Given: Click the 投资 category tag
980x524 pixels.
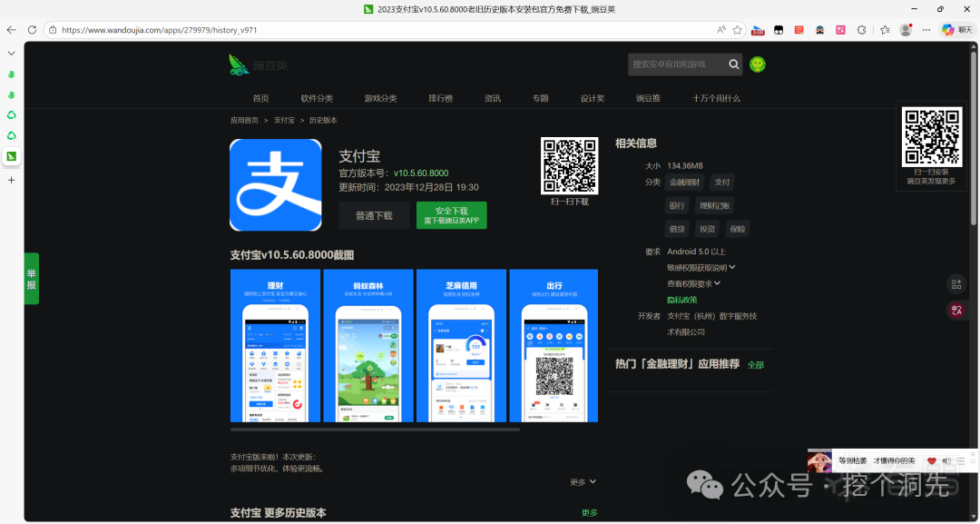Looking at the screenshot, I should tap(708, 229).
